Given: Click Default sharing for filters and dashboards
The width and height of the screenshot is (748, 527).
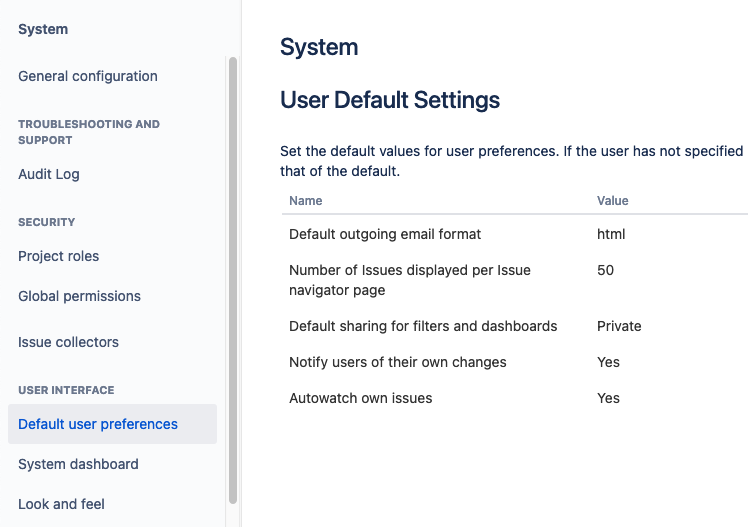Looking at the screenshot, I should (x=423, y=326).
